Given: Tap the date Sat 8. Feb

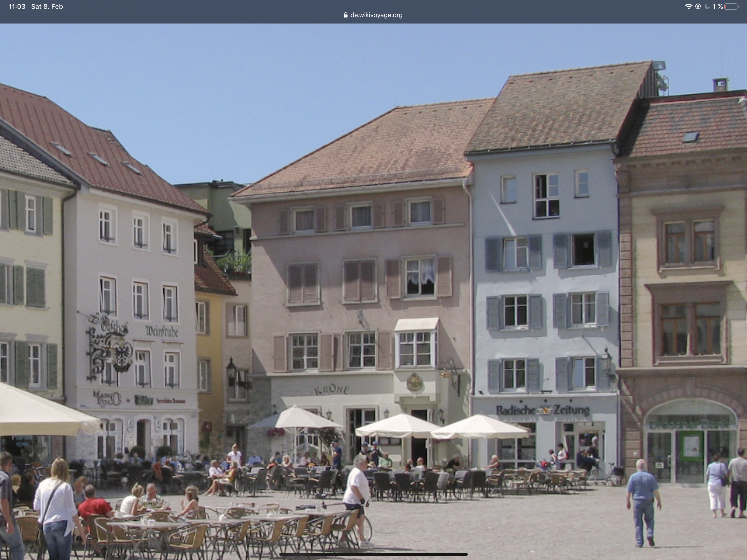Looking at the screenshot, I should 47,6.
